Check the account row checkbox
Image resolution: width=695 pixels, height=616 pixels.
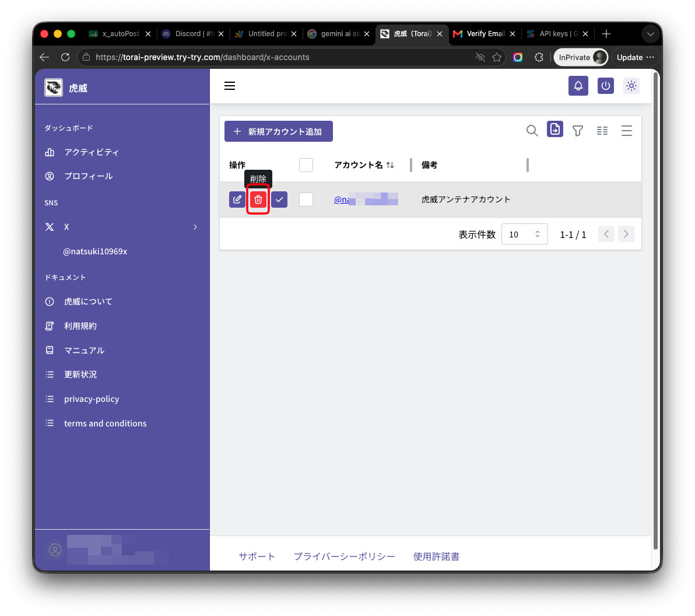point(306,199)
